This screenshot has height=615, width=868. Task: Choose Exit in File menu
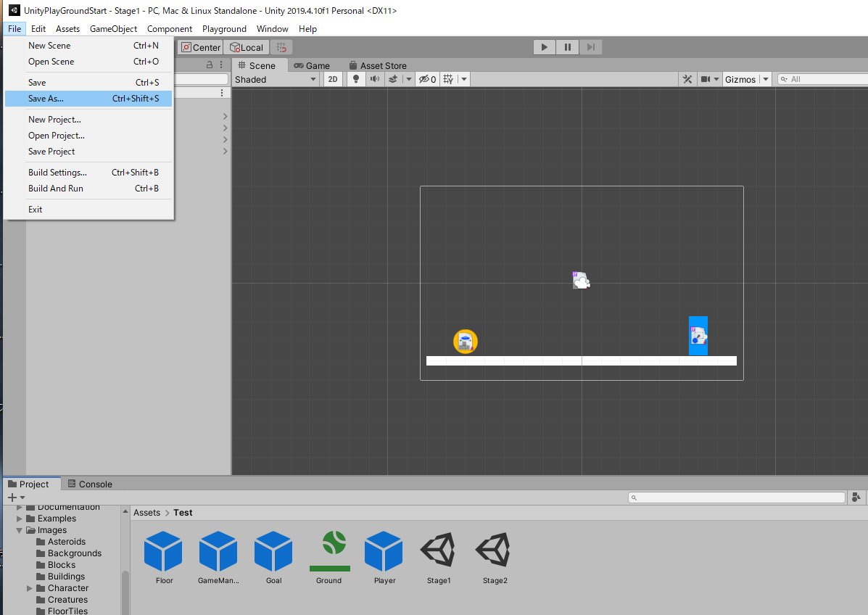coord(88,210)
